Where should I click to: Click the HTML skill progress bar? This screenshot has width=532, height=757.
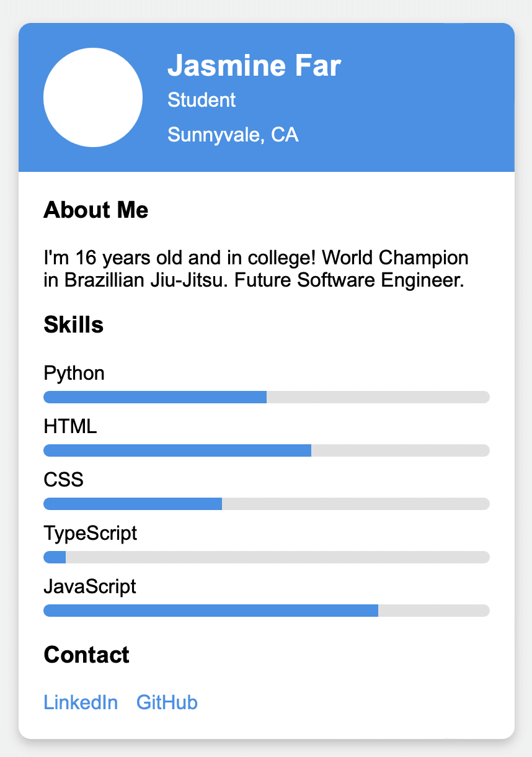(267, 450)
